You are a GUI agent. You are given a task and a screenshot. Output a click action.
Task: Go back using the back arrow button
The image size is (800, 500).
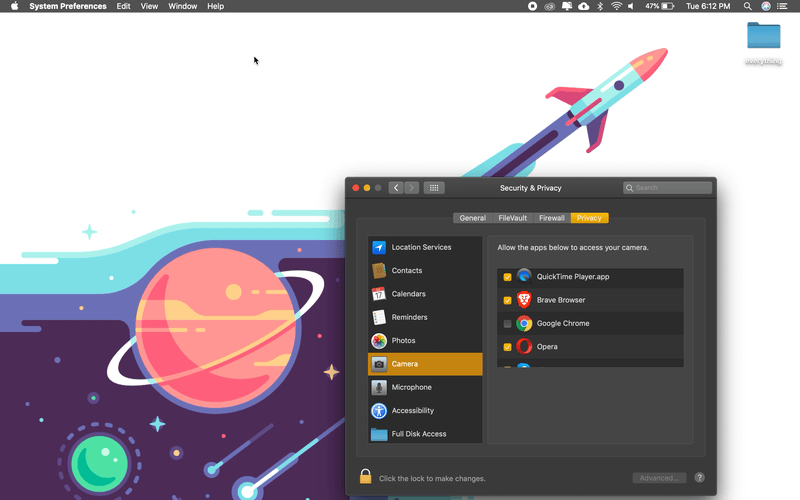coord(396,188)
